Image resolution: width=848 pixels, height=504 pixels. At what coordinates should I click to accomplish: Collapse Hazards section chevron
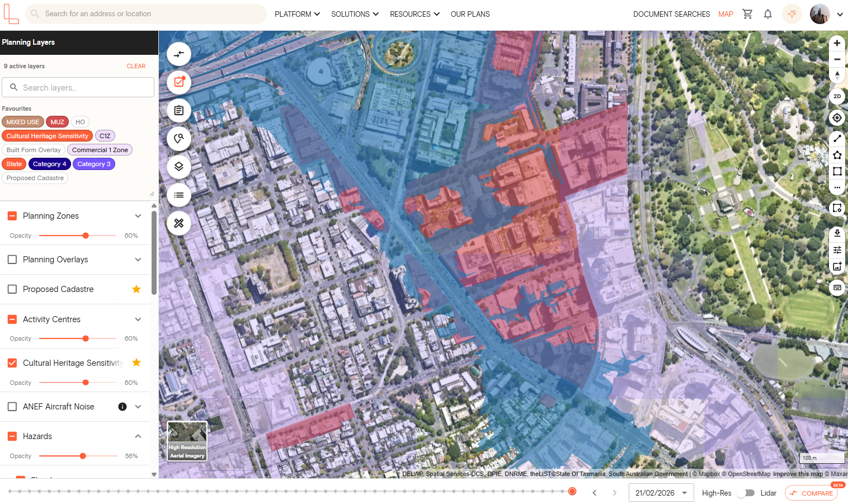(138, 436)
